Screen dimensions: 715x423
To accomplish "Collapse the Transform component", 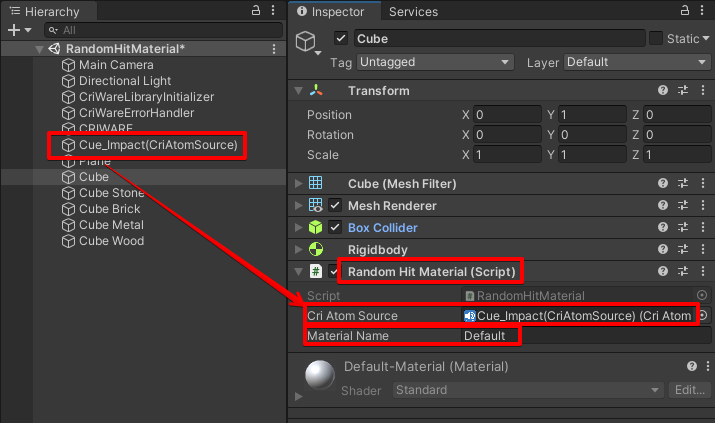I will [x=299, y=91].
